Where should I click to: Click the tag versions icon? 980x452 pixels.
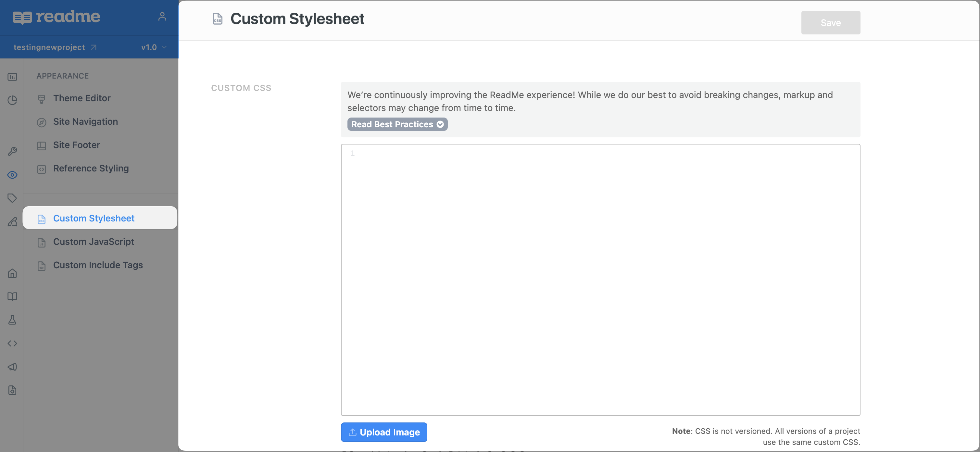tap(12, 198)
